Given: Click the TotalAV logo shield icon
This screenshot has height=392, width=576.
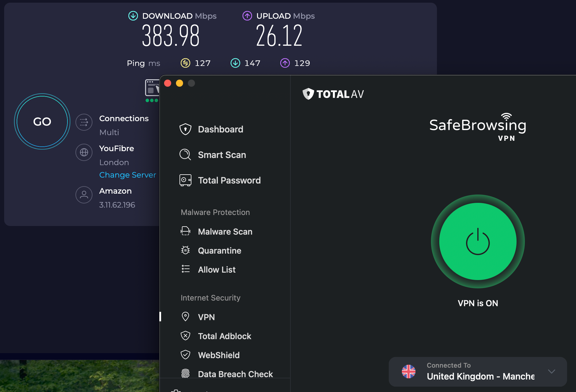Looking at the screenshot, I should click(x=308, y=94).
